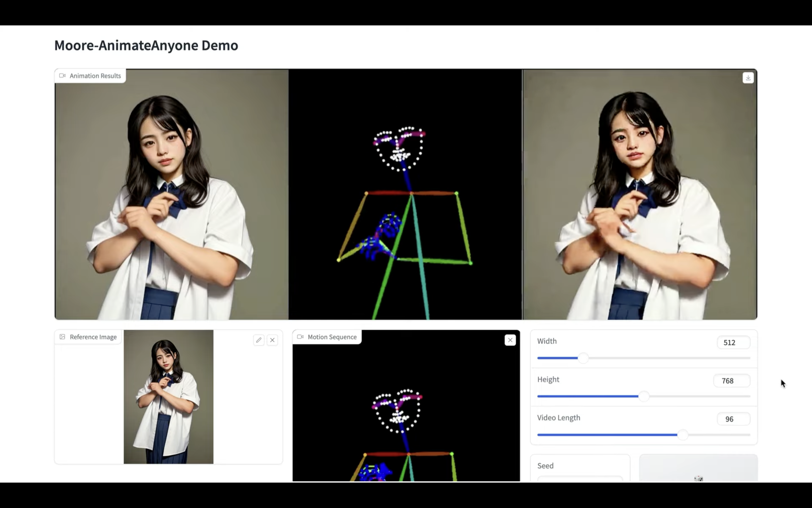Click the Animation Results video camera icon
Screen dimensions: 812x508
pos(62,76)
